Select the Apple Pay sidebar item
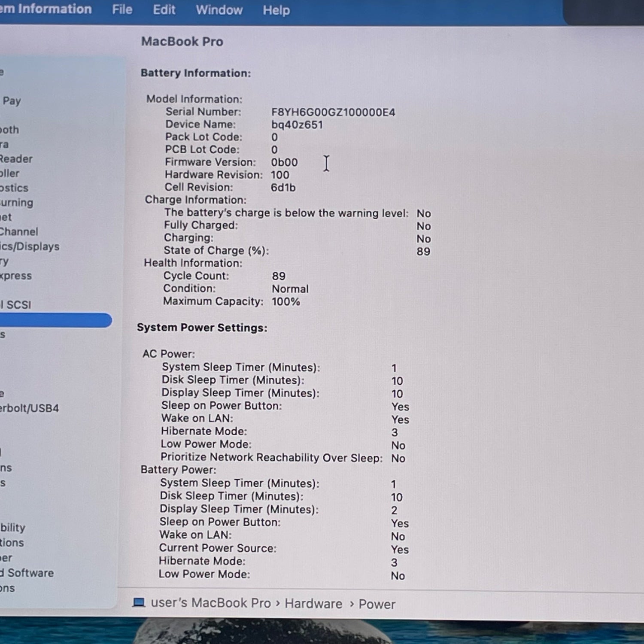 (11, 101)
